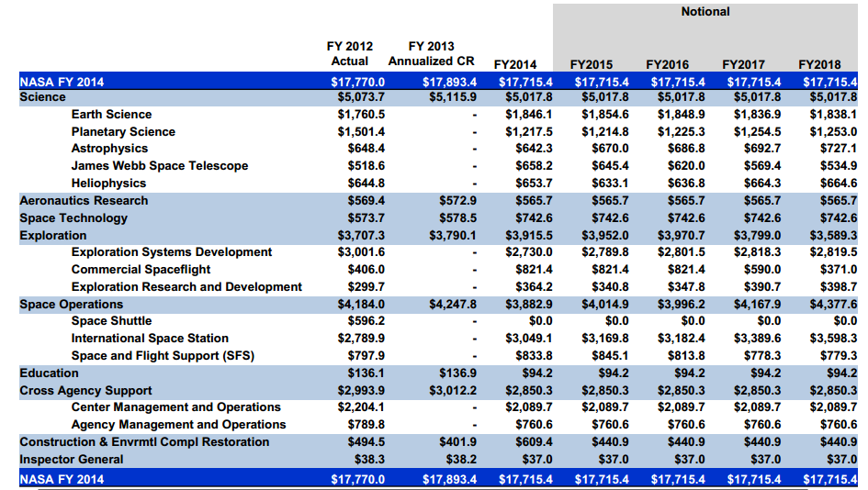Select the International Space Station label

coord(150,339)
